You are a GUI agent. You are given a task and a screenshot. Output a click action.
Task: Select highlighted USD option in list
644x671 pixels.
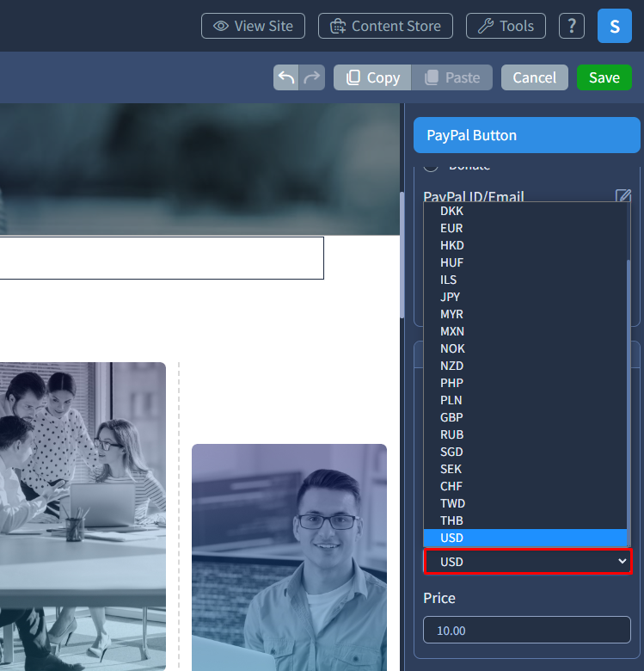525,538
